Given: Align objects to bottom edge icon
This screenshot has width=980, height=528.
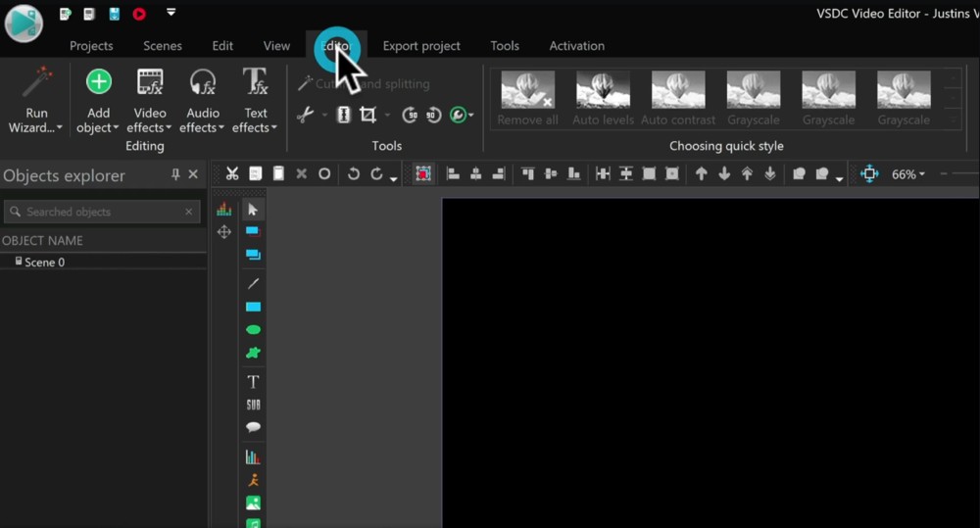Looking at the screenshot, I should [x=573, y=173].
